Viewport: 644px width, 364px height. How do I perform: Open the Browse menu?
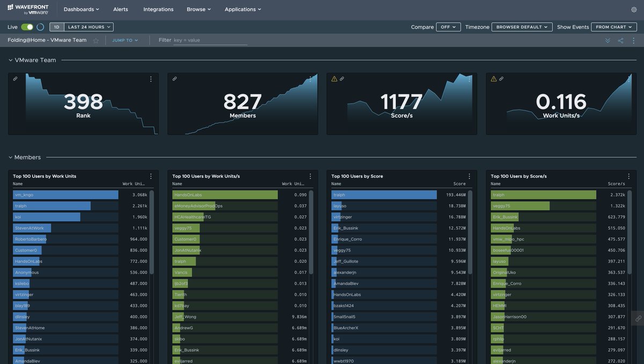[198, 9]
